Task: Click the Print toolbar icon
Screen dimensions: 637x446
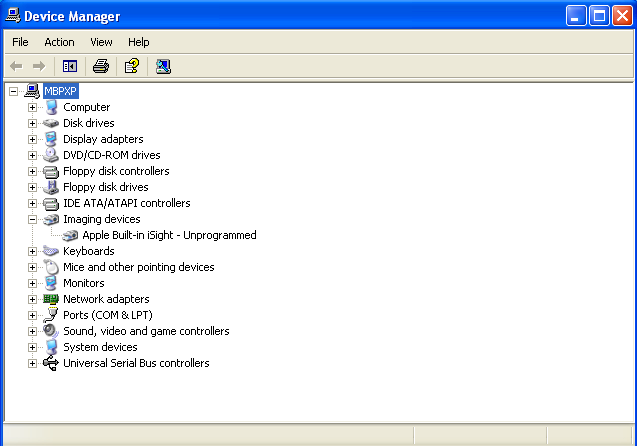Action: 101,66
